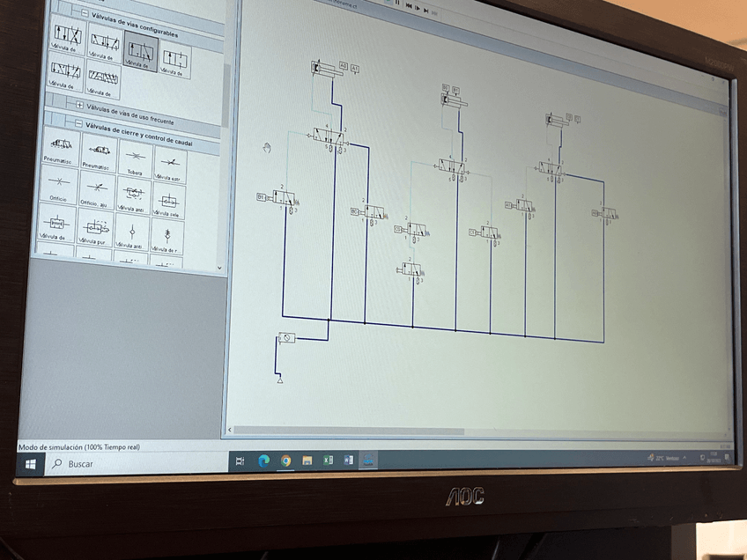The image size is (747, 560).
Task: Click the A1 sensor label on cylinder A
Action: (x=355, y=69)
